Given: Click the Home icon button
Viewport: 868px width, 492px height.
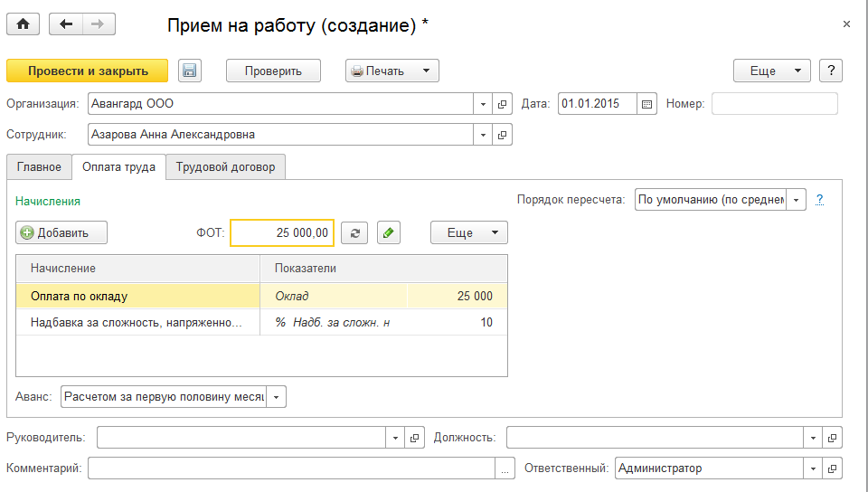Looking at the screenshot, I should [23, 25].
